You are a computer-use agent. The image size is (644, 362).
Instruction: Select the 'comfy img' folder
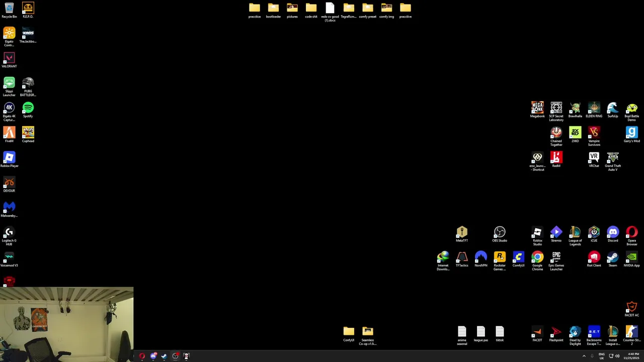coord(386,10)
